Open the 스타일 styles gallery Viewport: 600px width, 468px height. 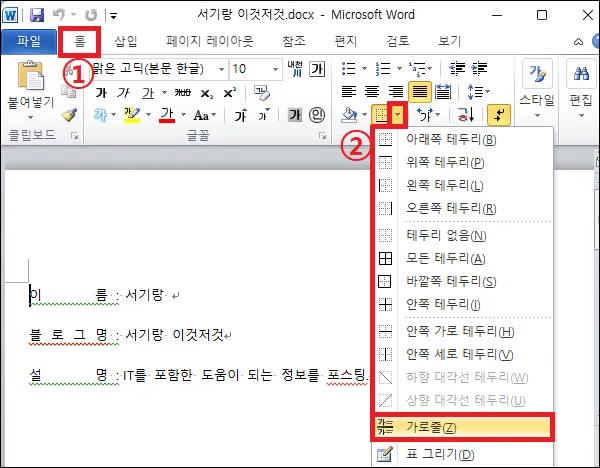click(537, 88)
